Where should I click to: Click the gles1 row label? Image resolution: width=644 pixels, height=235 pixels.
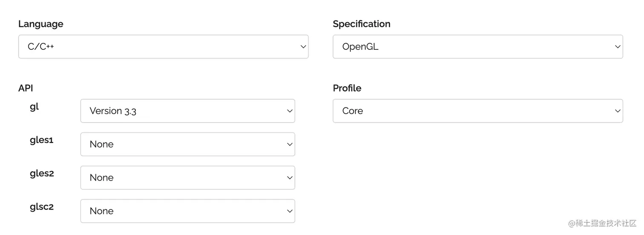coord(42,140)
